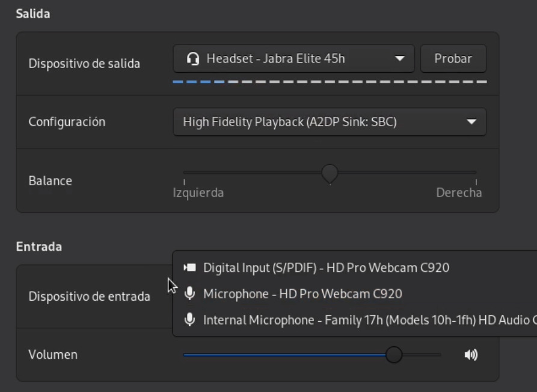The width and height of the screenshot is (537, 392).
Task: Select Internal Microphone - Family 17h option
Action: pos(355,320)
